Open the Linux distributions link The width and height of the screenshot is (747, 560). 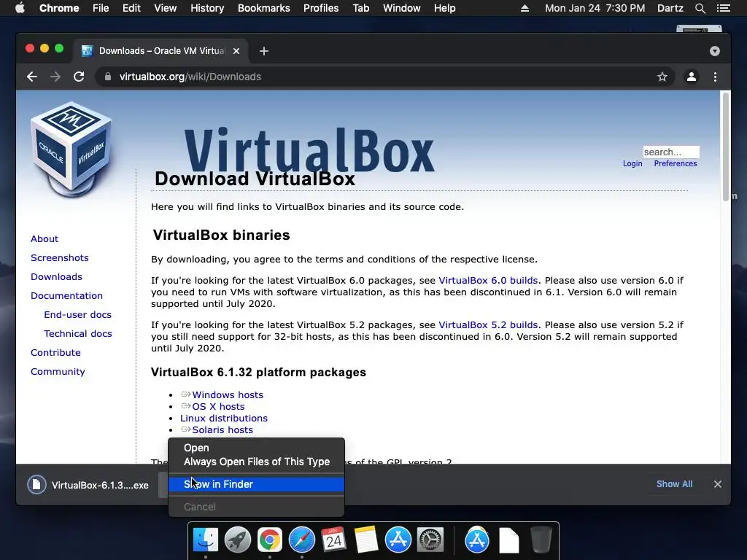(x=224, y=418)
